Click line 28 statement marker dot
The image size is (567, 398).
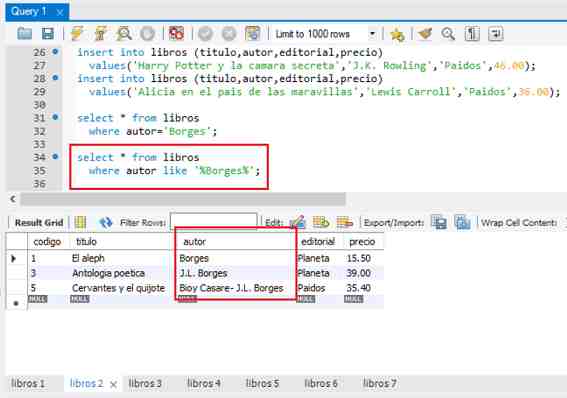(55, 78)
